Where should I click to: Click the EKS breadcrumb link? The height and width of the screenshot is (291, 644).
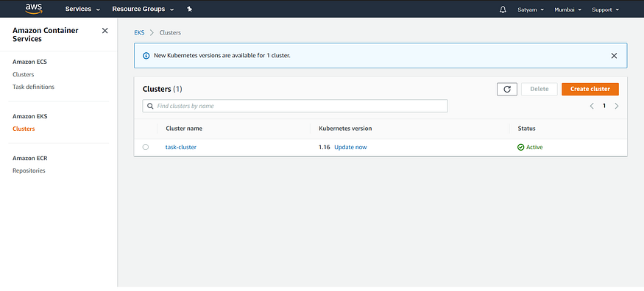coord(139,32)
